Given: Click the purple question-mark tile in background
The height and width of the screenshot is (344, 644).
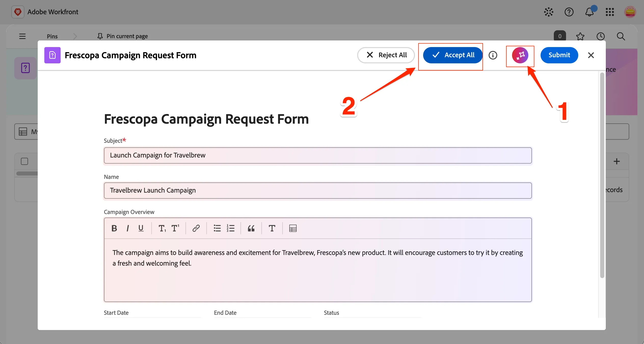Looking at the screenshot, I should tap(25, 68).
